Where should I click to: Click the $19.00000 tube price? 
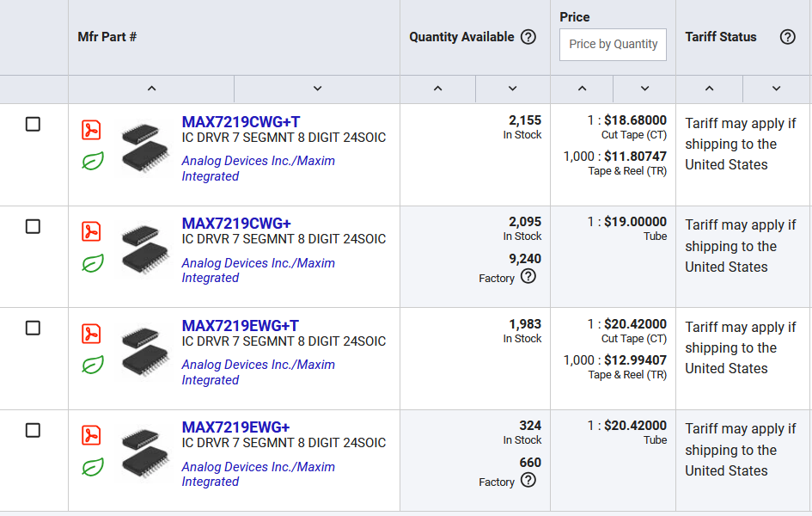click(635, 222)
